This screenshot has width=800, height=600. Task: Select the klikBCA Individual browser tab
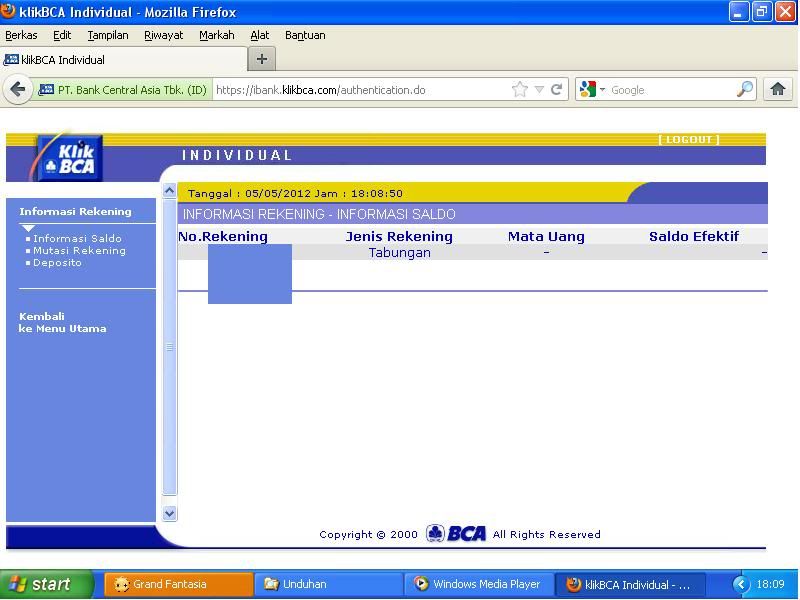[x=124, y=60]
